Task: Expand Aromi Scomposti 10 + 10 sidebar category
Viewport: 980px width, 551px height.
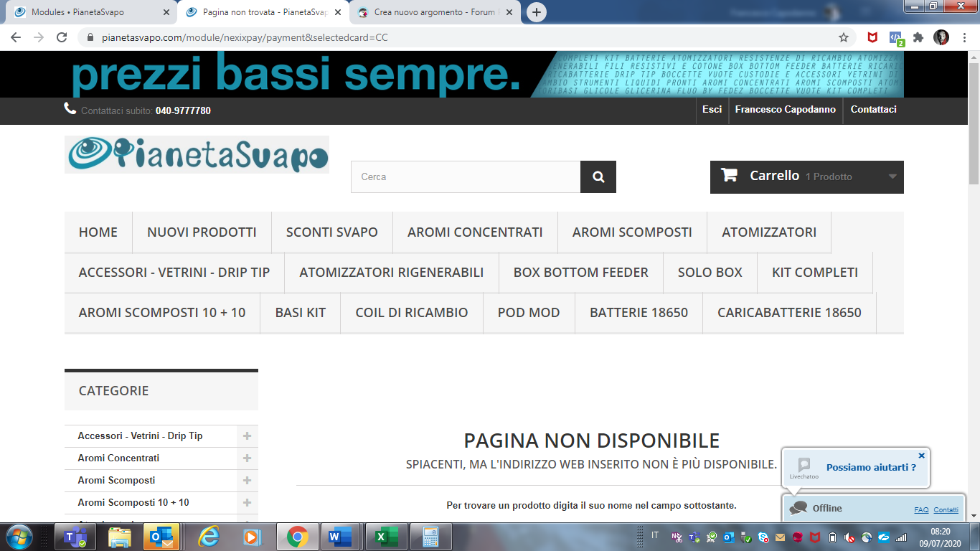Action: tap(247, 502)
